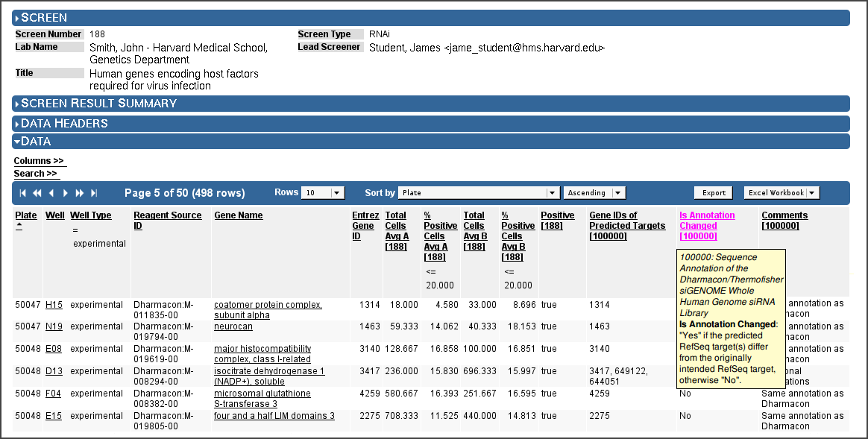Go to next page arrow
868x439 pixels.
pos(66,192)
